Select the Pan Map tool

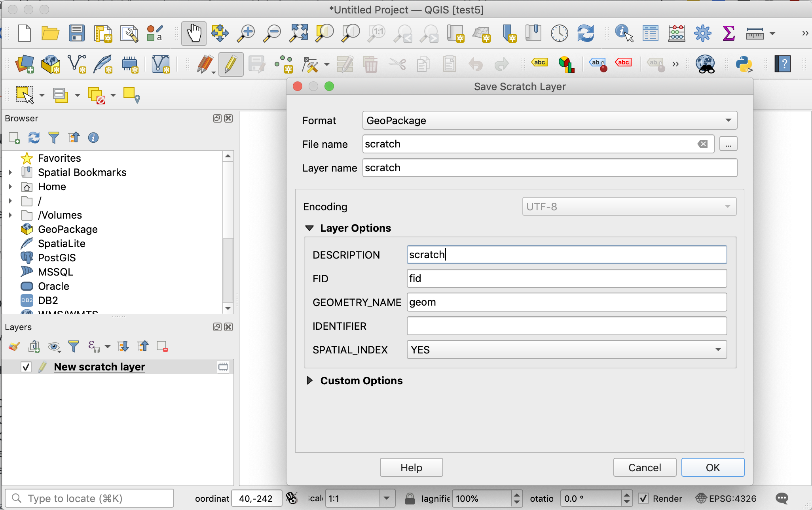coord(194,33)
